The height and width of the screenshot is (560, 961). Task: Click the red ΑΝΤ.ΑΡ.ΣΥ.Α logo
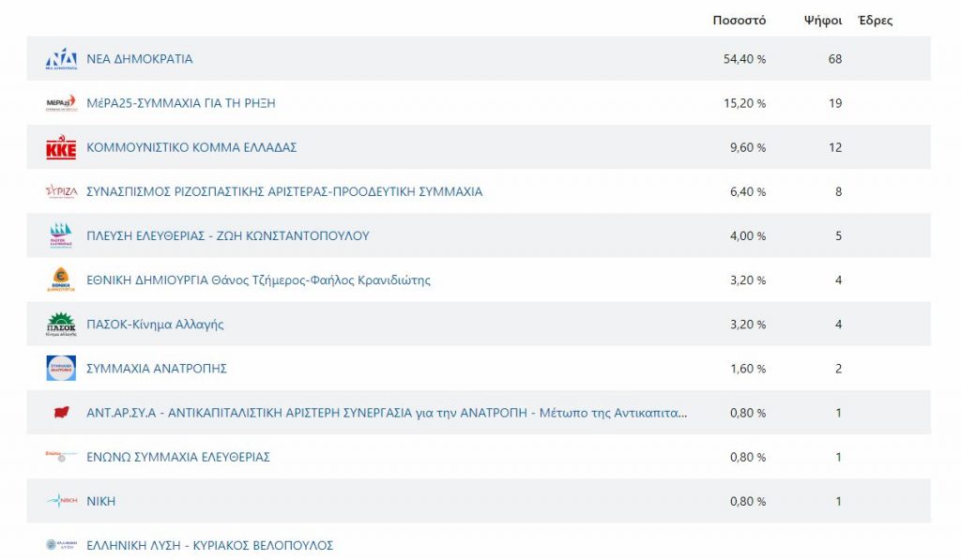pyautogui.click(x=61, y=413)
